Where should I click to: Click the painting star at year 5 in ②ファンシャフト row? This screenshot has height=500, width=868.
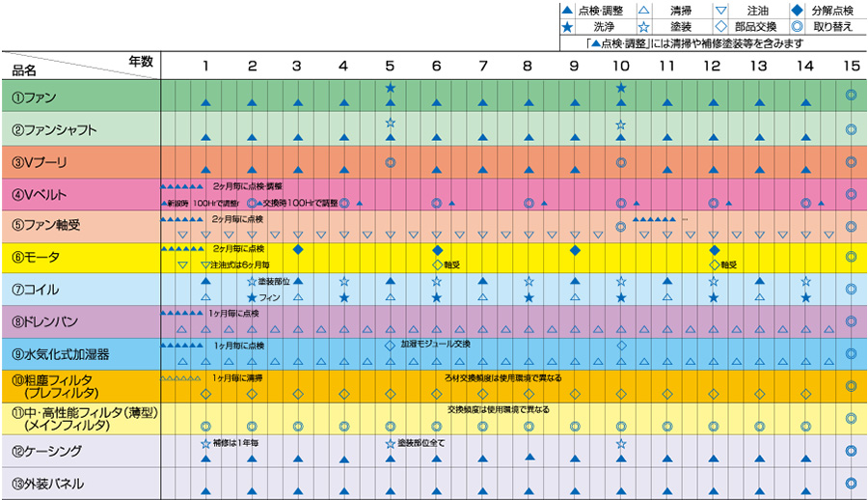[391, 123]
